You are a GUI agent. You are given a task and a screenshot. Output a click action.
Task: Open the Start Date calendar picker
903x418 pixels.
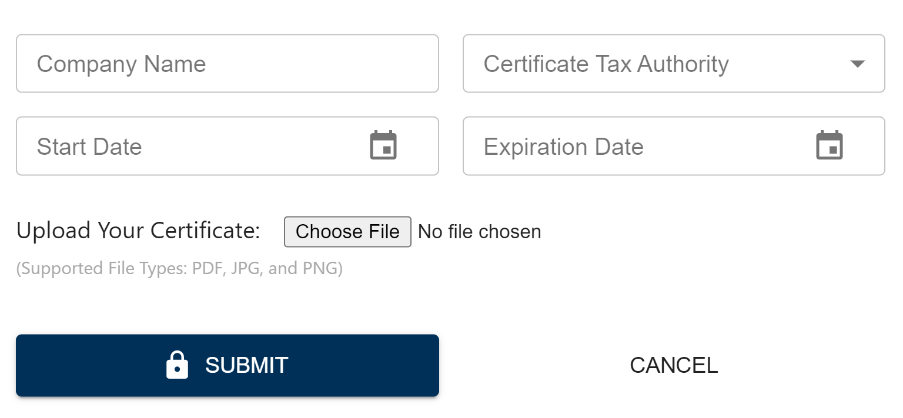[384, 146]
